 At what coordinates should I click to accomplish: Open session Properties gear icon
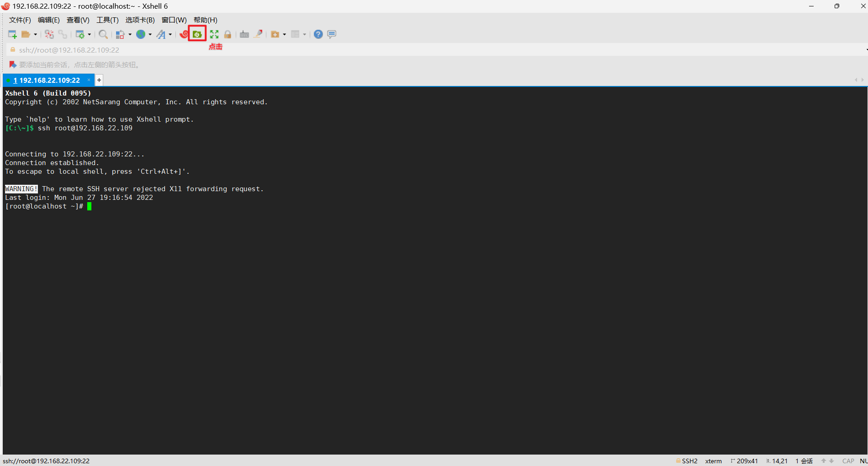tap(80, 34)
